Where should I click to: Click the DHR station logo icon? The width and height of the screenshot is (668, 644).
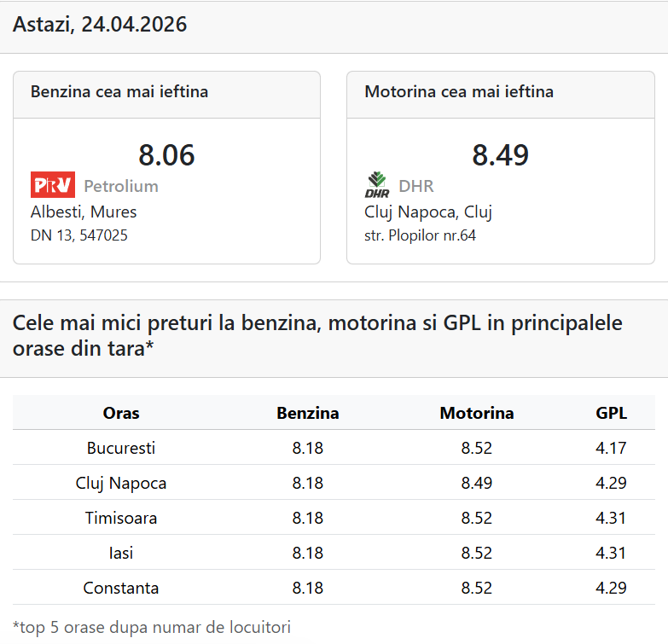(x=377, y=185)
